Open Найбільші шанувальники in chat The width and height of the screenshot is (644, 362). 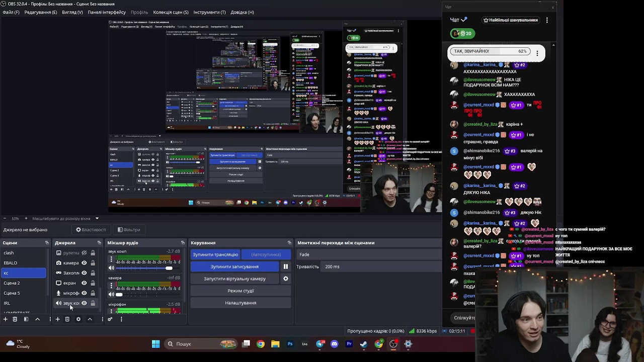pyautogui.click(x=511, y=20)
